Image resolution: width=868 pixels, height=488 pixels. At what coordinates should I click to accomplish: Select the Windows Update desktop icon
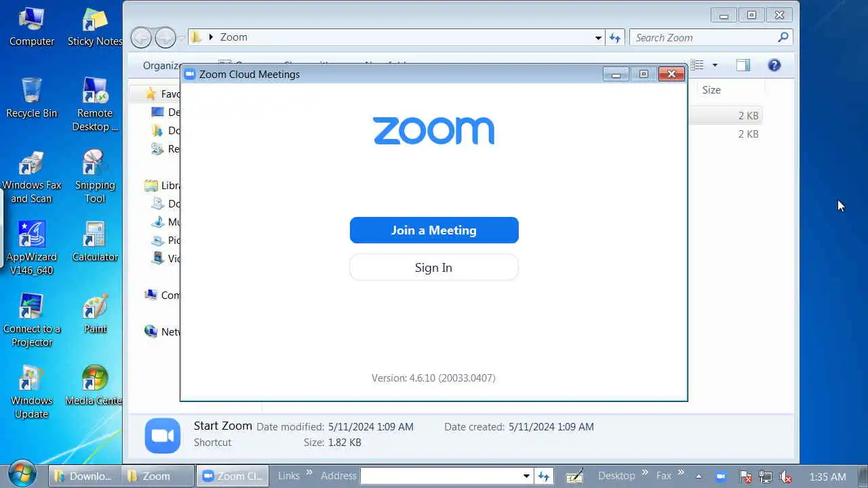click(31, 393)
